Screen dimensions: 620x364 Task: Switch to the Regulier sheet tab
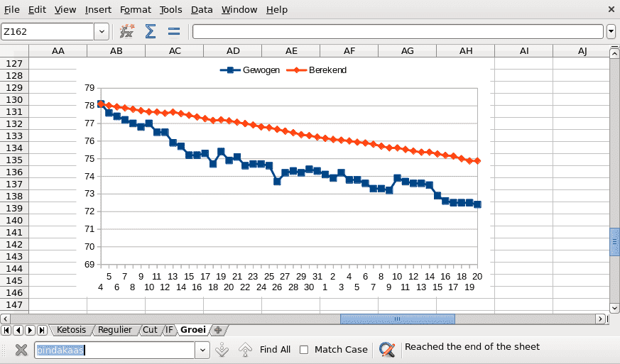pos(115,330)
